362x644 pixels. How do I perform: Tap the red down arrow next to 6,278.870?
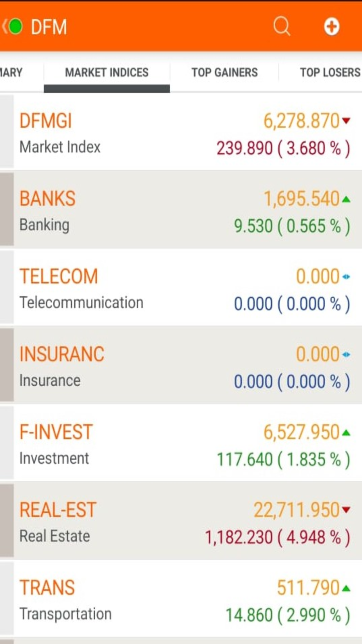click(x=346, y=120)
